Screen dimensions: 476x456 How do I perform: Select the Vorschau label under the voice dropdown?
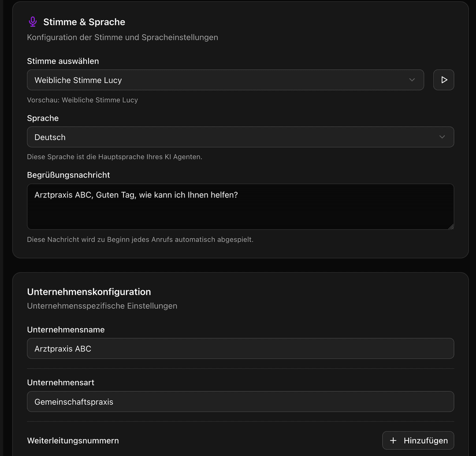[82, 100]
